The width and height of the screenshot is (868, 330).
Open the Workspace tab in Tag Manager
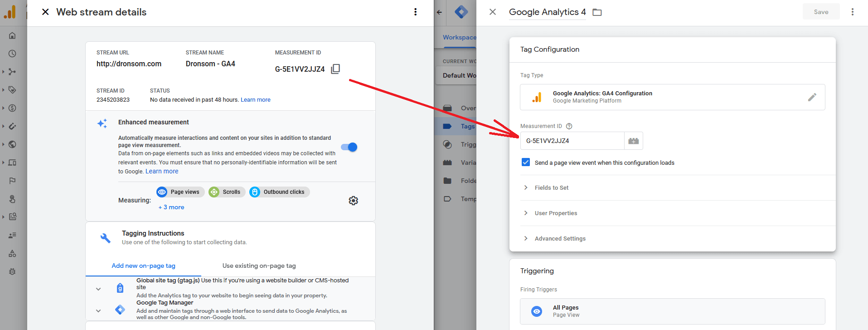pyautogui.click(x=459, y=37)
